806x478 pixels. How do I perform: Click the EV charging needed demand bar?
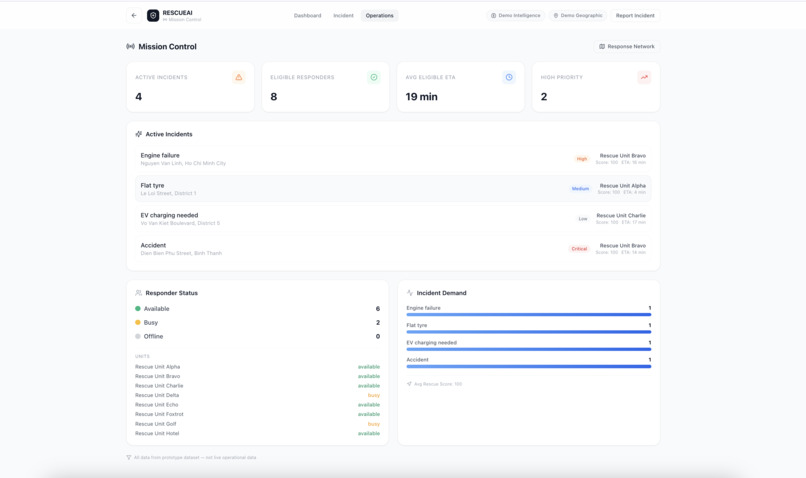pos(528,350)
